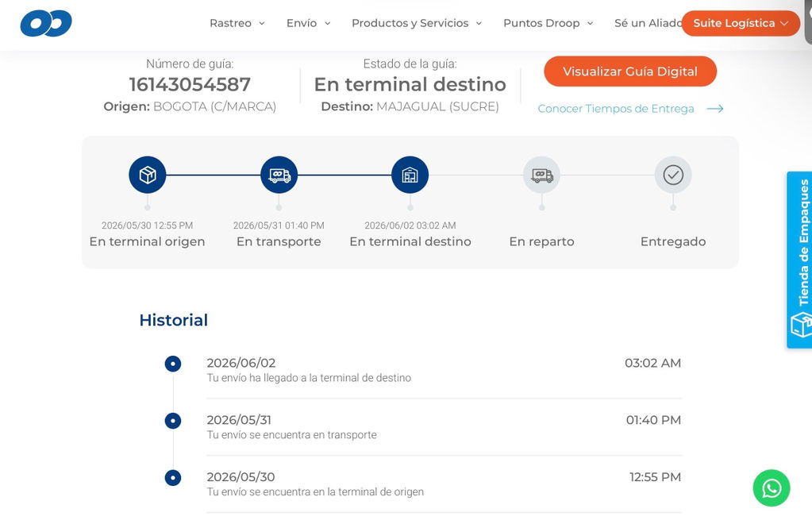The image size is (812, 524).
Task: Expand the Rastreo dropdown menu
Action: pos(237,23)
